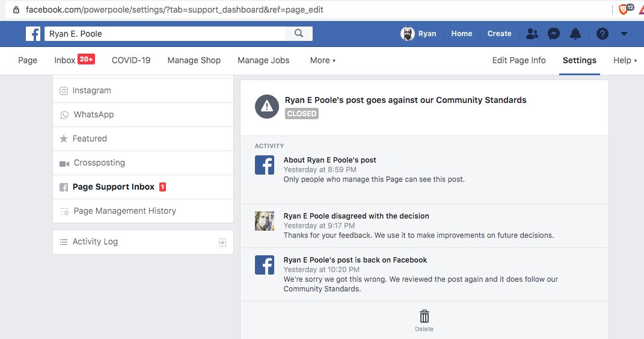Click the CLOSED status label

[x=302, y=114]
